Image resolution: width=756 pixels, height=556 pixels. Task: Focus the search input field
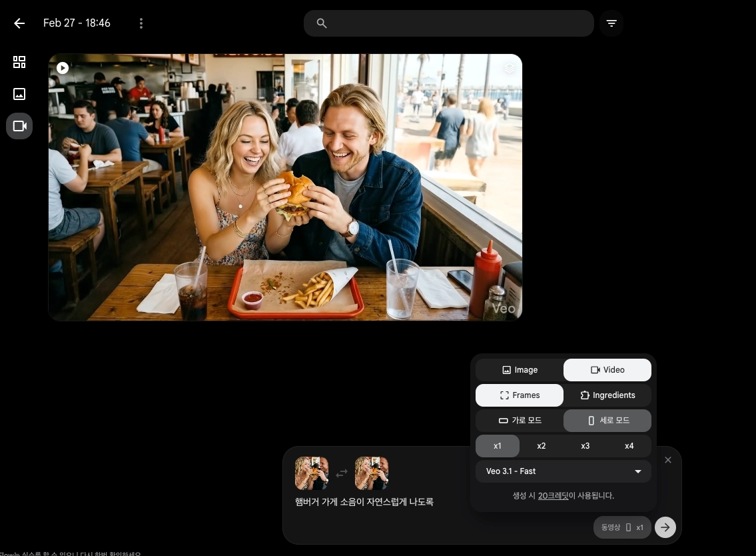448,23
